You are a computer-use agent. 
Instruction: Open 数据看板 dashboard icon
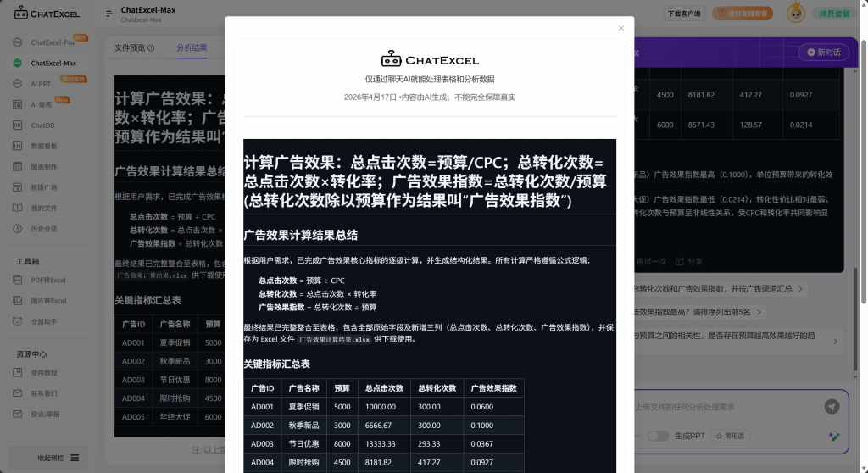point(18,146)
